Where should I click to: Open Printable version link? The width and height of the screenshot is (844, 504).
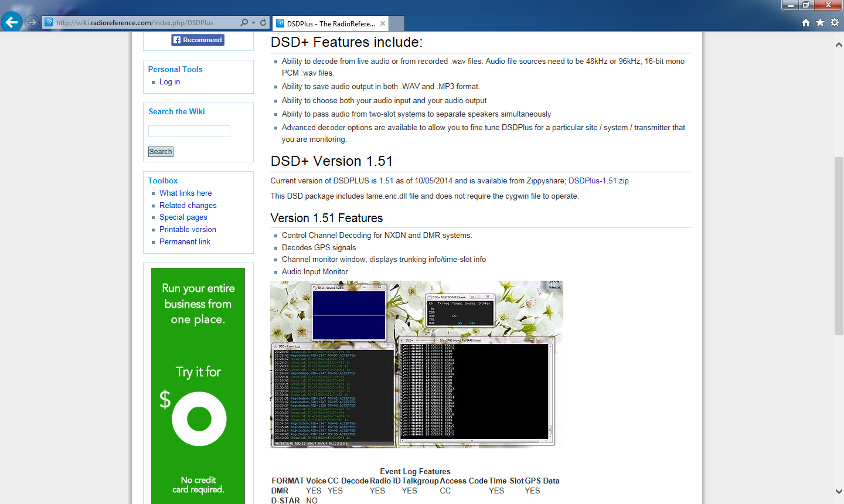pyautogui.click(x=188, y=229)
